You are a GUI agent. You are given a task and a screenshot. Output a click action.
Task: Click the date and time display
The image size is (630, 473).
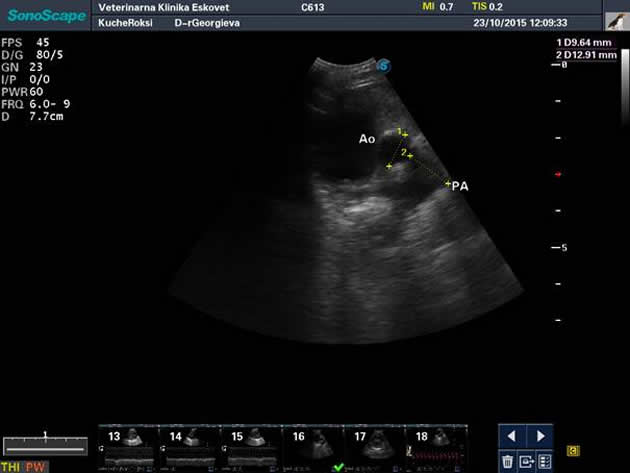[520, 23]
